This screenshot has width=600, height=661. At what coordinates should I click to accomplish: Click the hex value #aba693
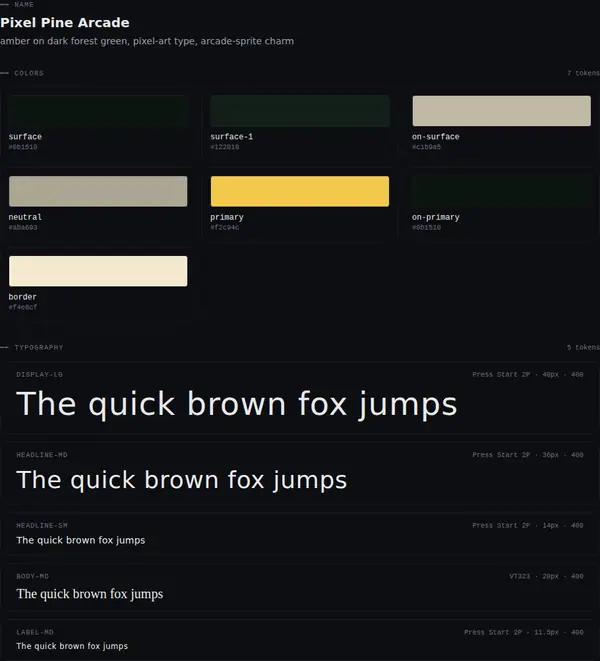pos(23,228)
